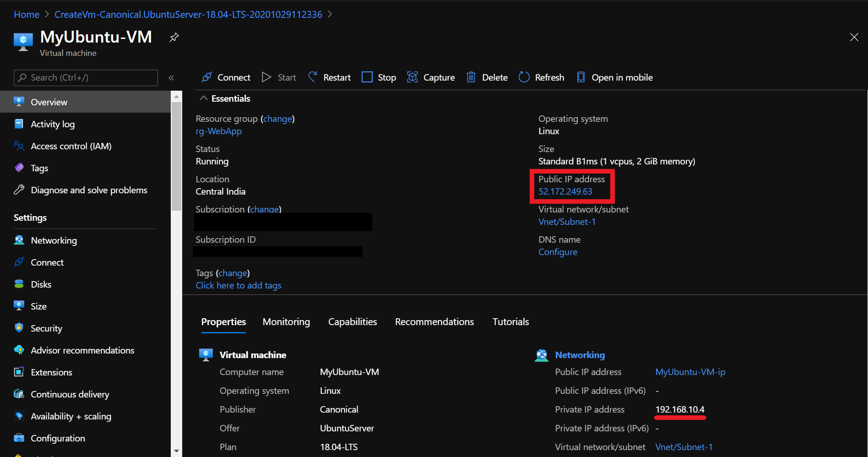
Task: Open the CreateVm deployment breadcrumb link
Action: click(x=188, y=15)
